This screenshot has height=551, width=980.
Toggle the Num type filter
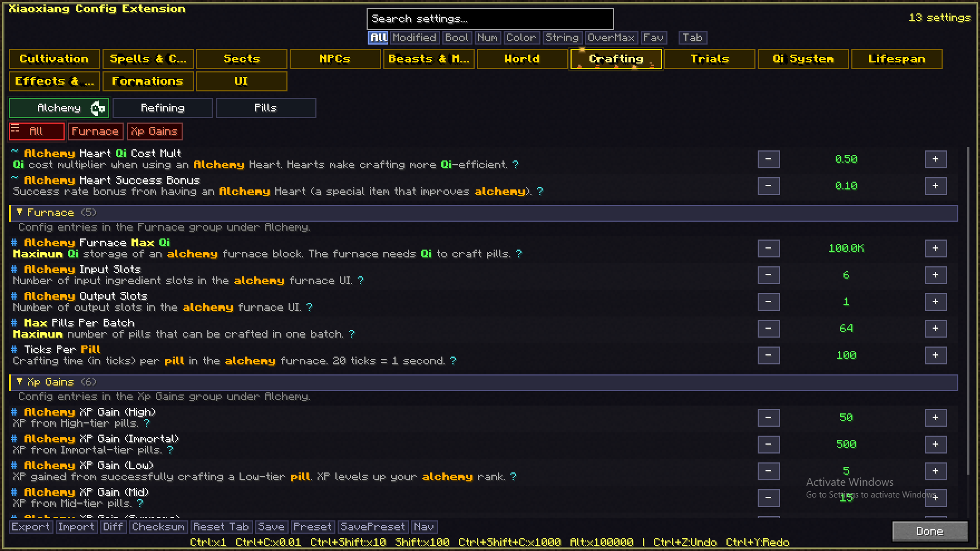tap(487, 38)
